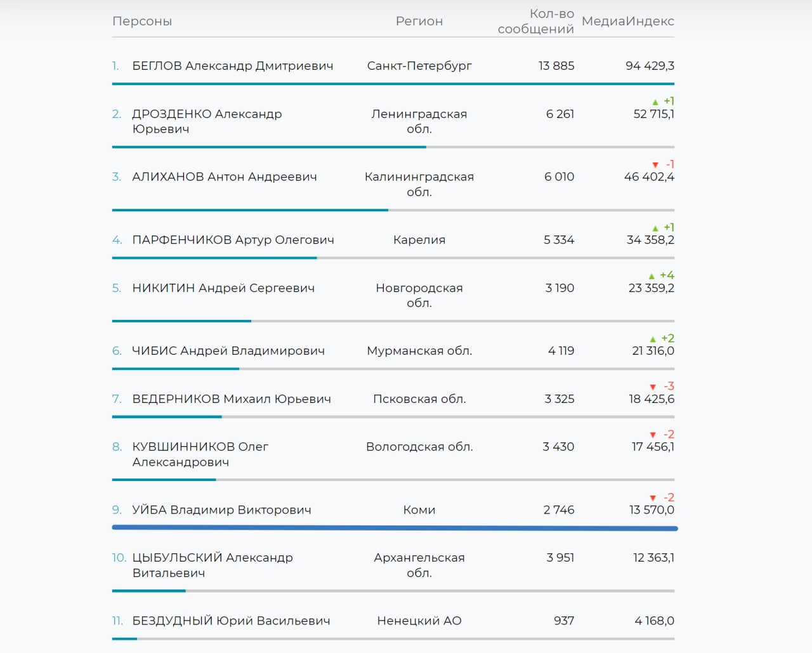Image resolution: width=812 pixels, height=653 pixels.
Task: Sort by the Персоны column header
Action: coord(142,21)
